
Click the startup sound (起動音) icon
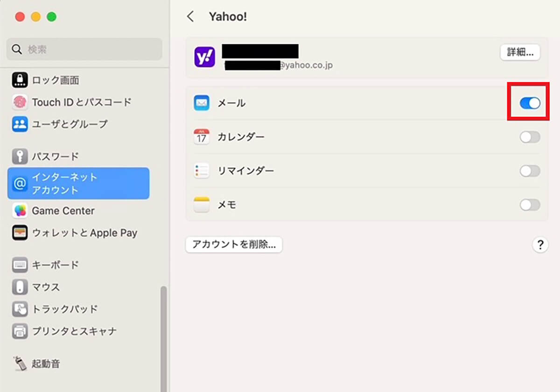(20, 364)
